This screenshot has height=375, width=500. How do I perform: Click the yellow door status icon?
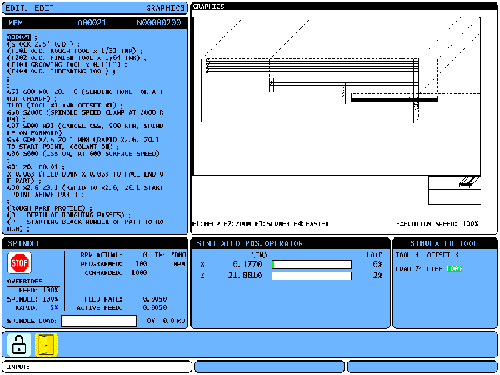tap(46, 345)
